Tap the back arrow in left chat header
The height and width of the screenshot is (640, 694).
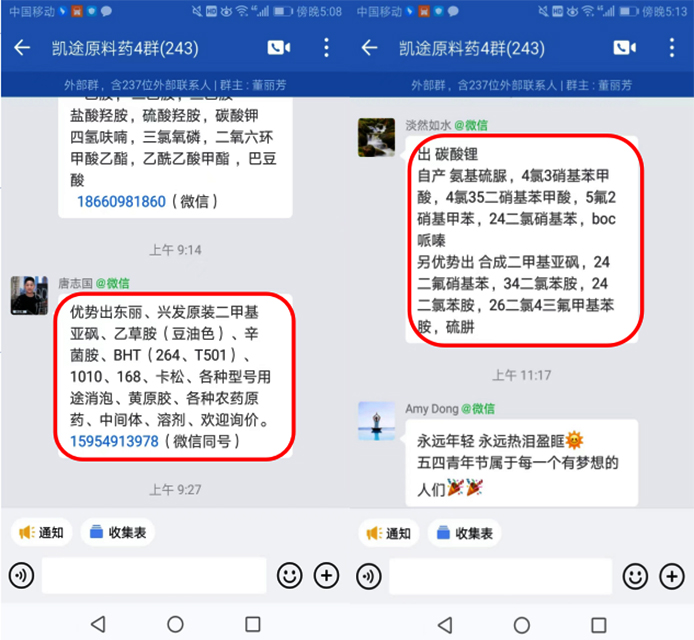(x=22, y=47)
